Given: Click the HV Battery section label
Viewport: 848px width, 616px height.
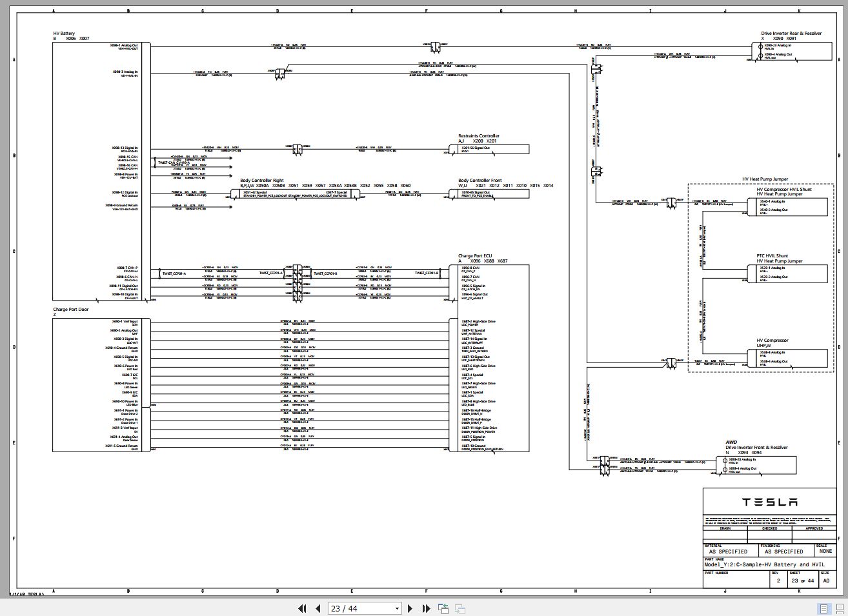Looking at the screenshot, I should click(63, 33).
